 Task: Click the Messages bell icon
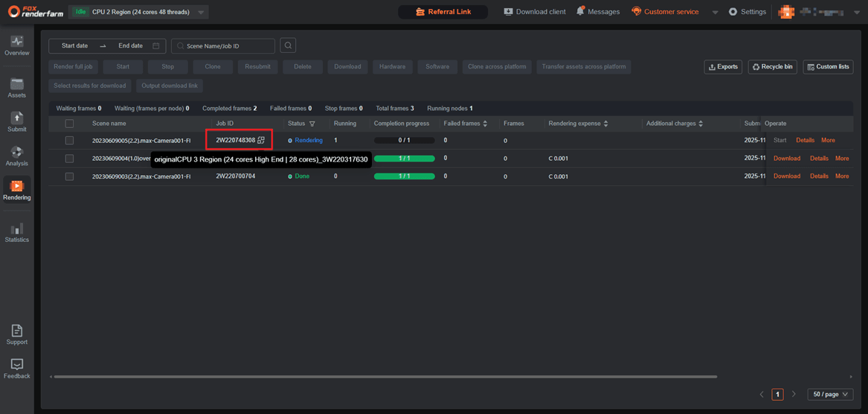click(x=580, y=11)
